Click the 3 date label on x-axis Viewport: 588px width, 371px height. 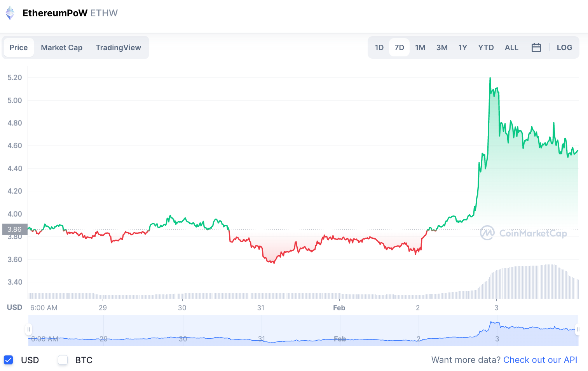(496, 308)
